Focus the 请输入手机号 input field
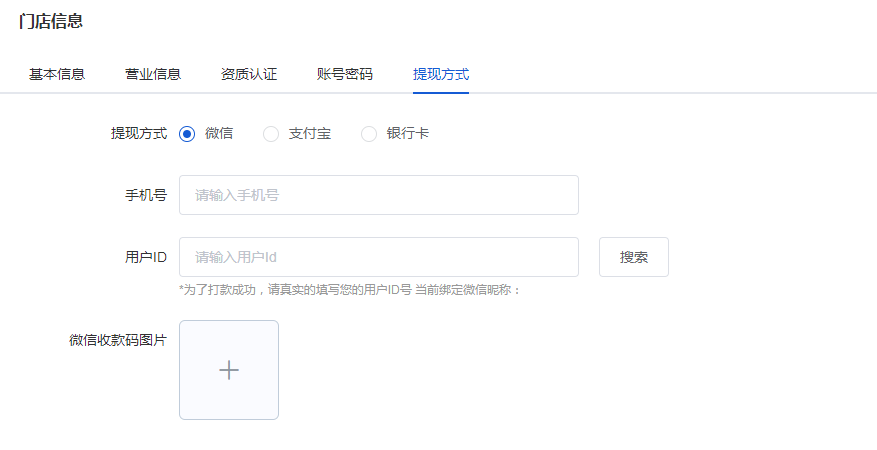Viewport: 877px width, 450px height. click(379, 195)
